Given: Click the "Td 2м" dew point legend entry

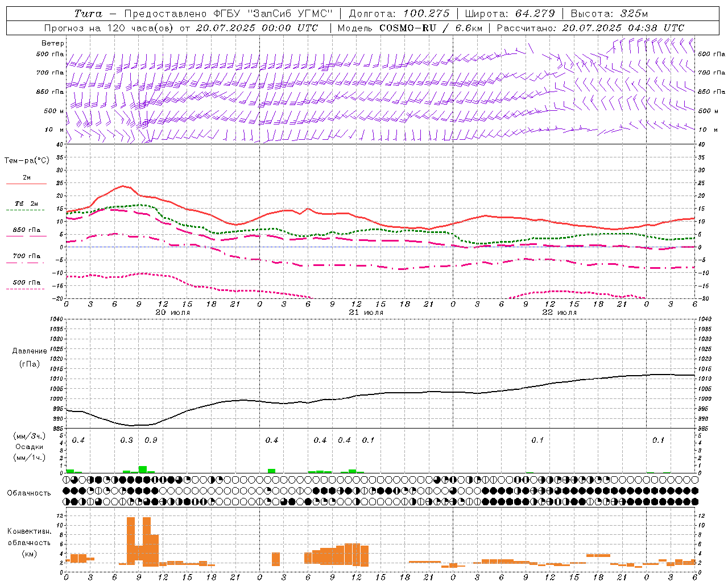Looking at the screenshot, I should point(26,203).
